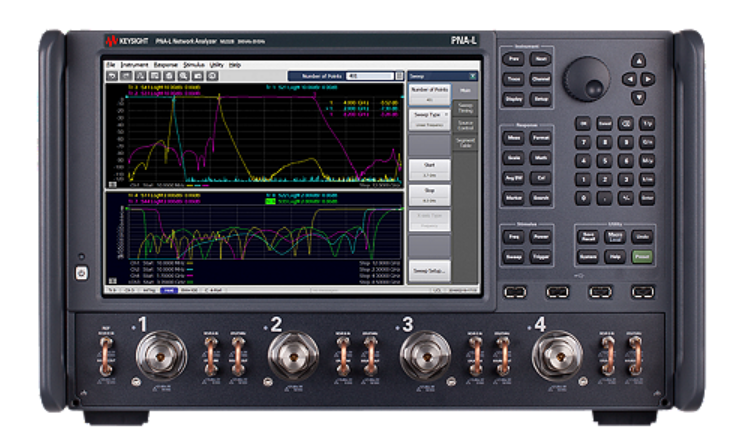The image size is (729, 438).
Task: Tap the right arrow navigation key
Action: click(648, 79)
